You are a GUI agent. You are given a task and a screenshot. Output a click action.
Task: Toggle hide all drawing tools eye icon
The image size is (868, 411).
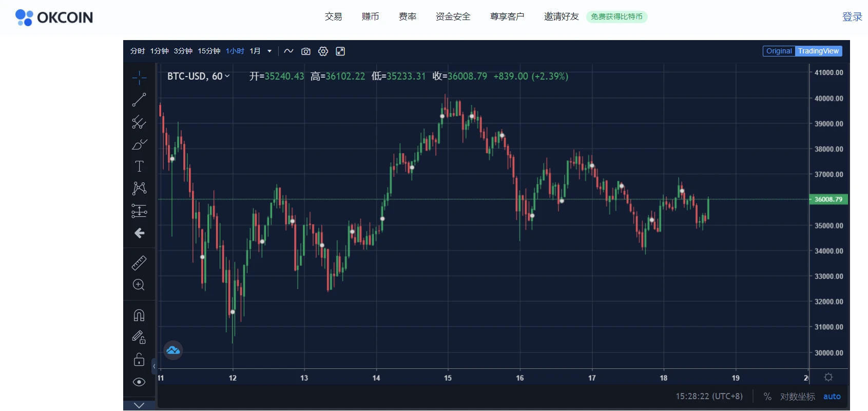(139, 382)
